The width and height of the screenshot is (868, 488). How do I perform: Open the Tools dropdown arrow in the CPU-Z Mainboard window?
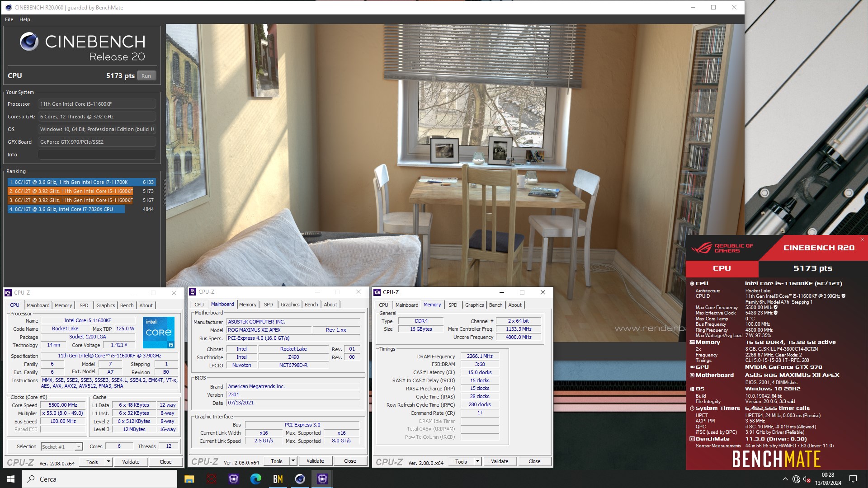coord(293,461)
